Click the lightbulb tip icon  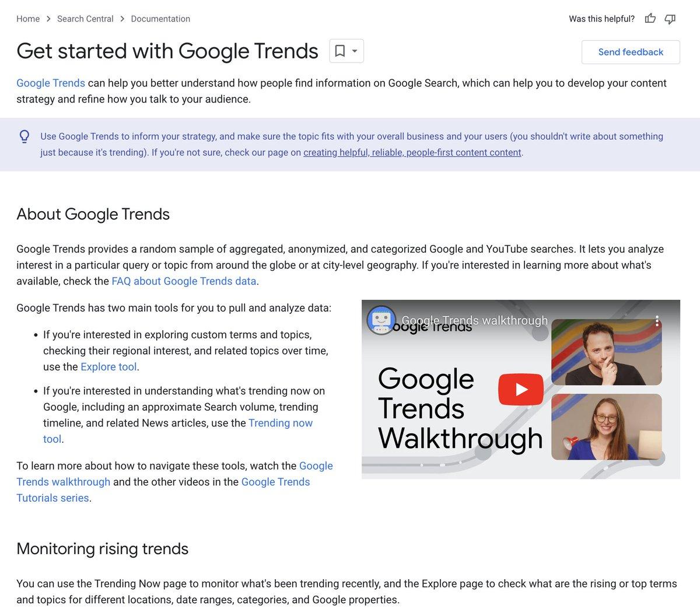[x=24, y=136]
